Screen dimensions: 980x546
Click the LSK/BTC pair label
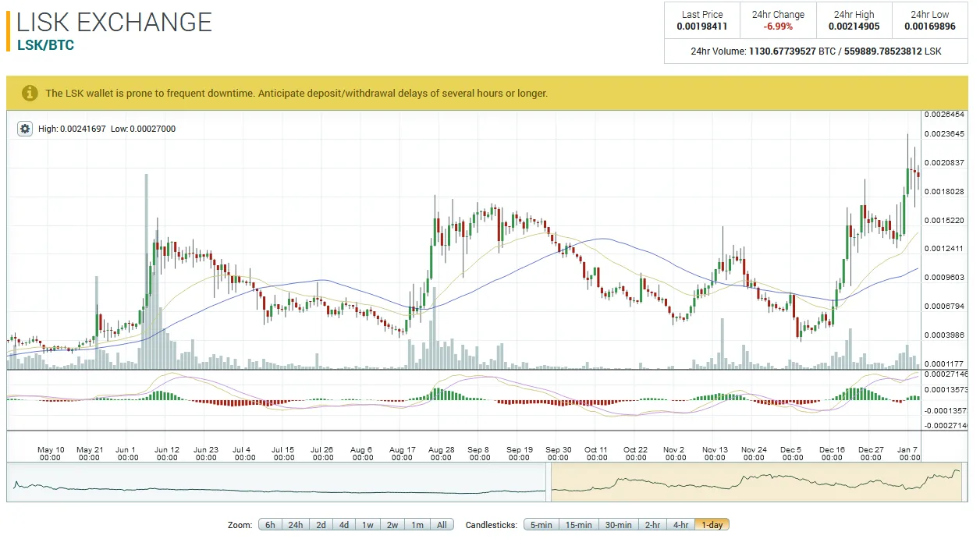click(46, 45)
